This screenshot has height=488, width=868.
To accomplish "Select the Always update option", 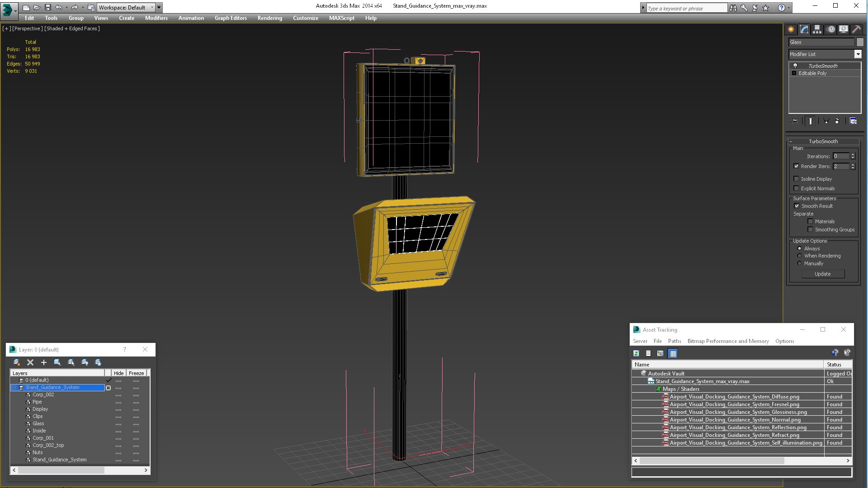I will click(799, 249).
